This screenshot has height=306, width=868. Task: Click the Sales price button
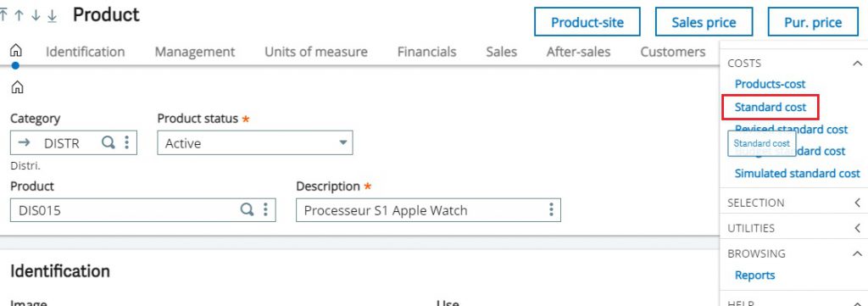coord(704,22)
